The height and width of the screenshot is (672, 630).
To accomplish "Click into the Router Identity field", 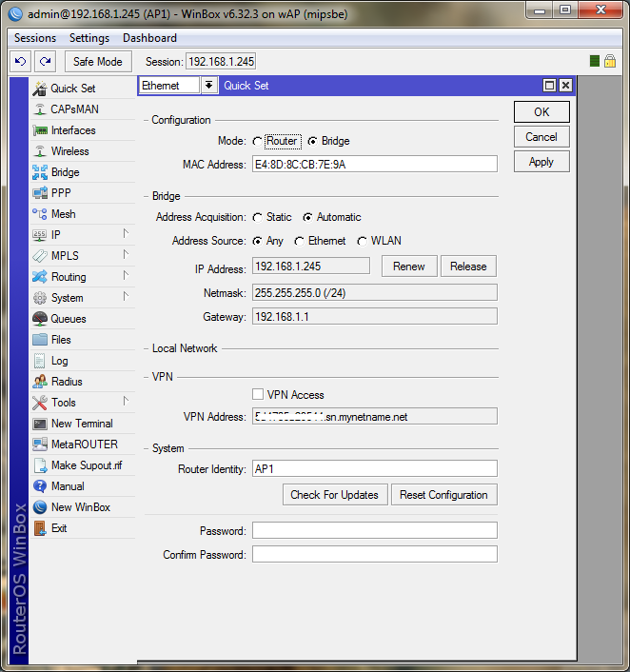I will [x=374, y=468].
